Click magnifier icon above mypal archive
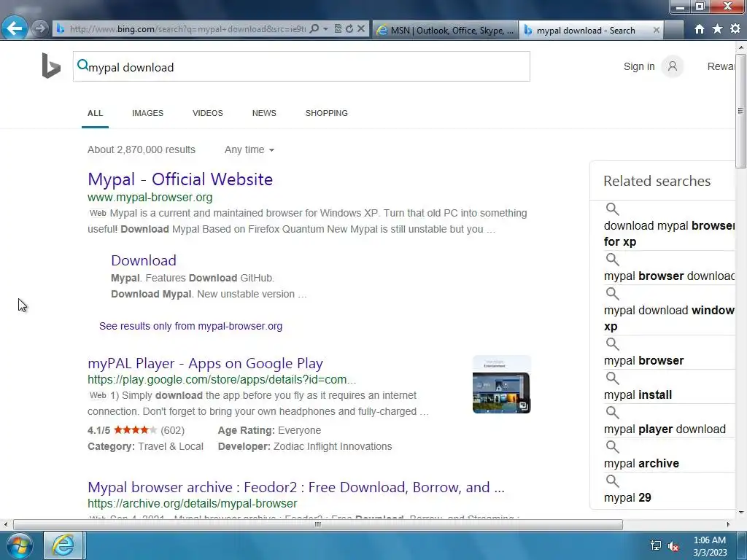Viewport: 747px width, 560px height. click(x=612, y=447)
